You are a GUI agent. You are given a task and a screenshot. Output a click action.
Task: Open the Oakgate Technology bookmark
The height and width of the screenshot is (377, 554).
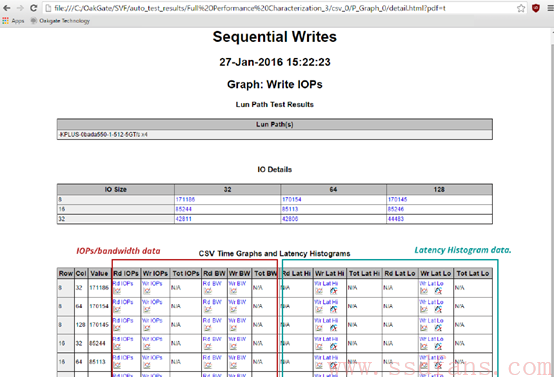(60, 21)
